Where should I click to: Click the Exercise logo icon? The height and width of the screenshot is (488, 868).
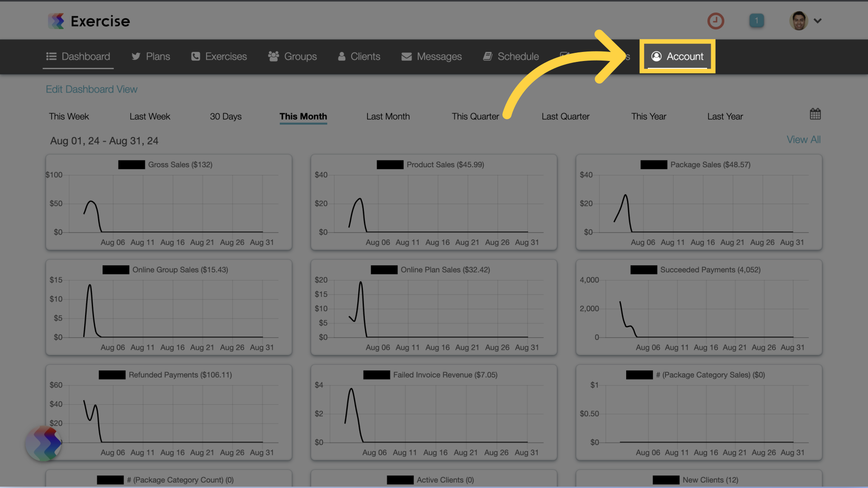57,21
